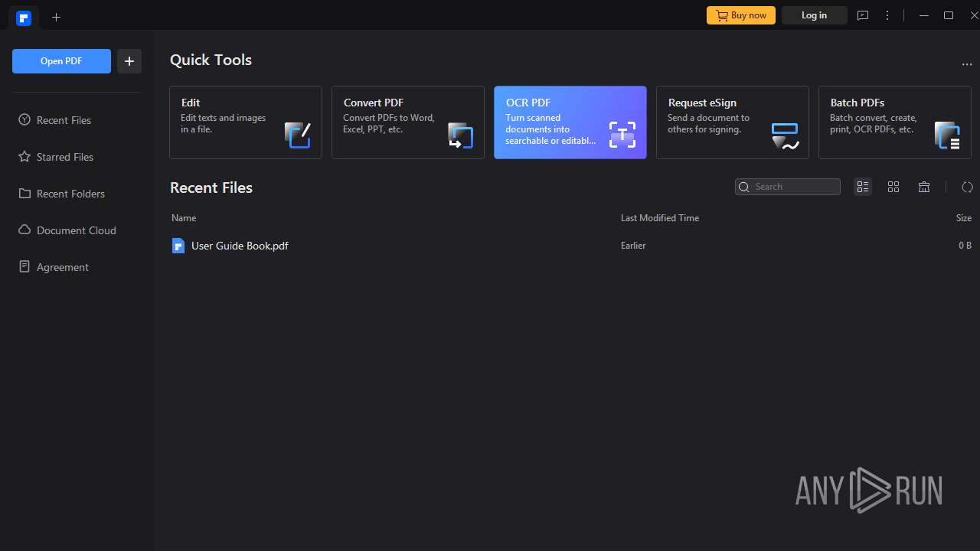This screenshot has height=551, width=980.
Task: Maximize the PDFelement window
Action: click(x=949, y=15)
